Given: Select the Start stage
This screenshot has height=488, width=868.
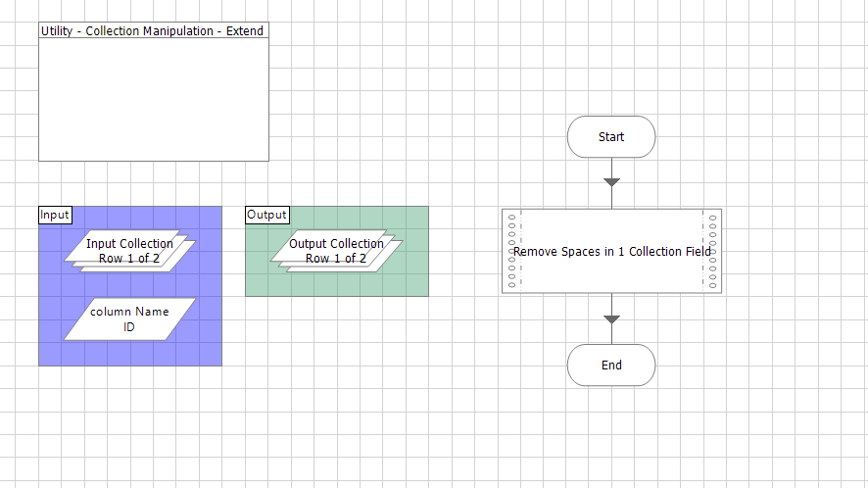Looking at the screenshot, I should click(x=610, y=137).
